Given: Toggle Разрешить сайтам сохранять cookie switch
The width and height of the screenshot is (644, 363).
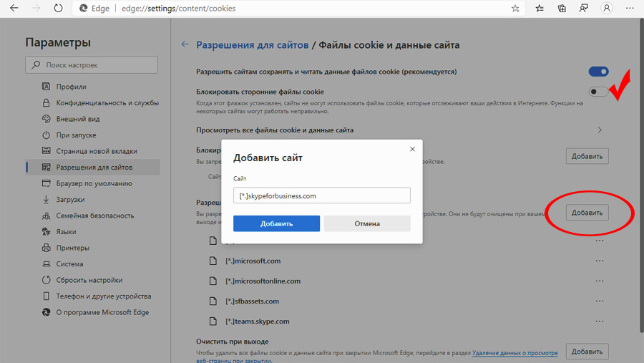Looking at the screenshot, I should (598, 72).
